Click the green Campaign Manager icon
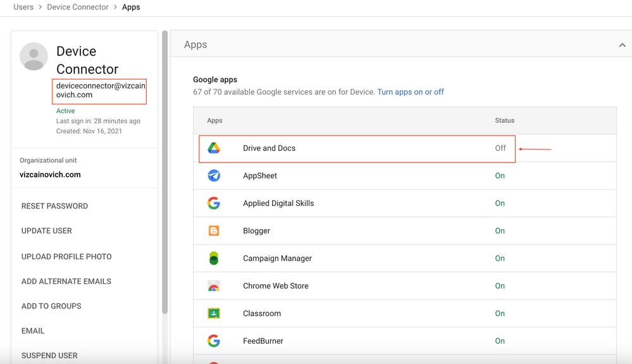This screenshot has width=632, height=364. pos(214,258)
